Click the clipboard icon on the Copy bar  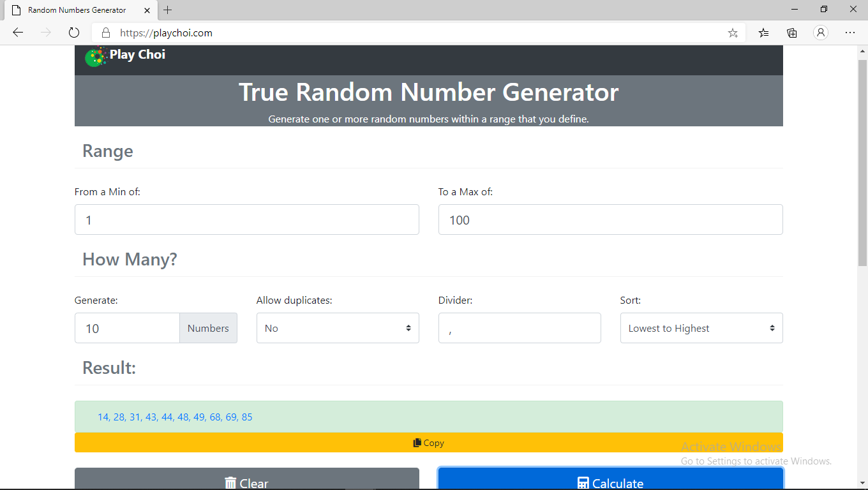(x=418, y=442)
